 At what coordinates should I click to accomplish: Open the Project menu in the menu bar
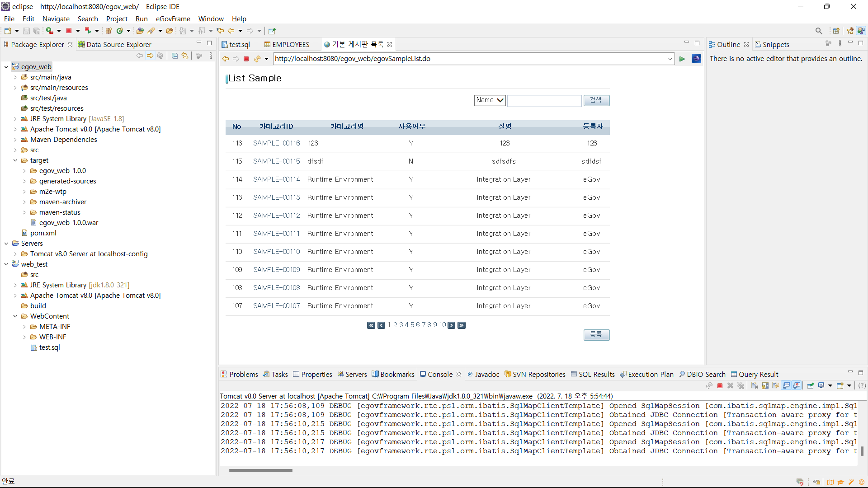click(x=117, y=19)
